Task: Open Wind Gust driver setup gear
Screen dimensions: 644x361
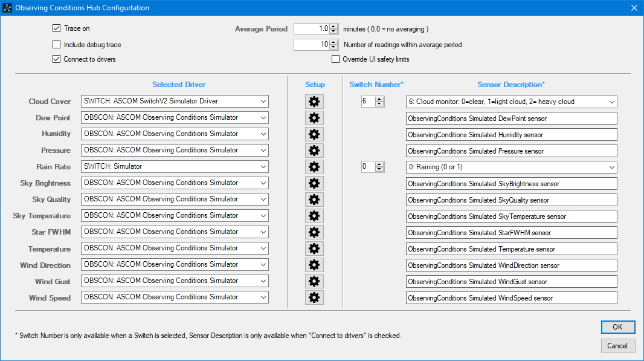Action: pos(314,281)
